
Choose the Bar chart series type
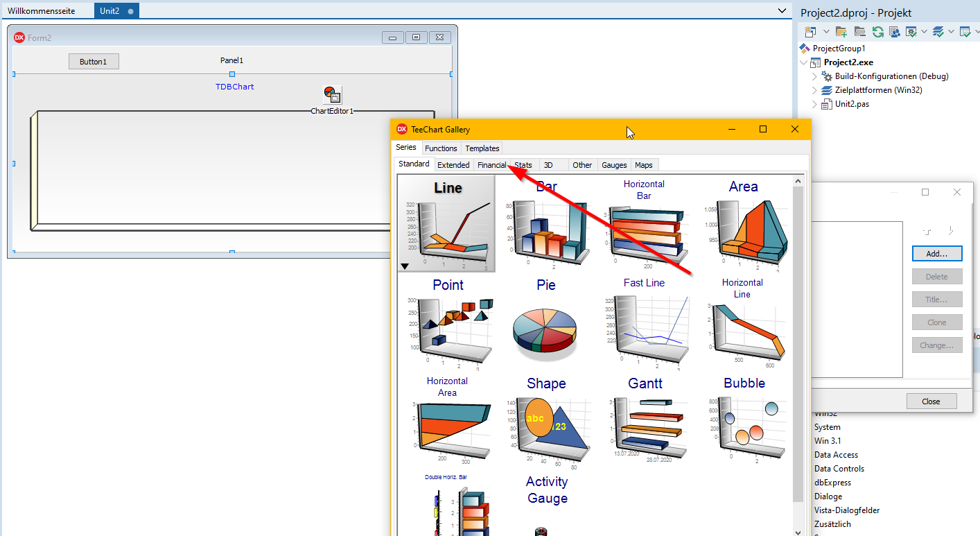546,223
